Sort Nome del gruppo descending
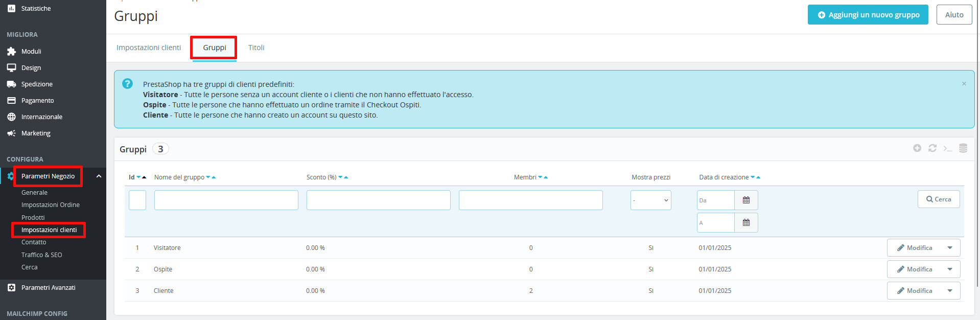Screen dimensions: 980x320 click(208, 177)
